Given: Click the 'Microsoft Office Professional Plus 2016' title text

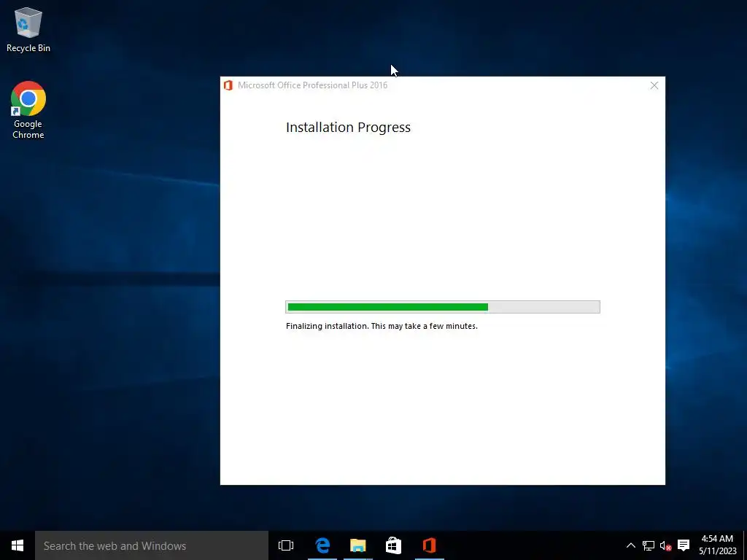Looking at the screenshot, I should [x=312, y=85].
